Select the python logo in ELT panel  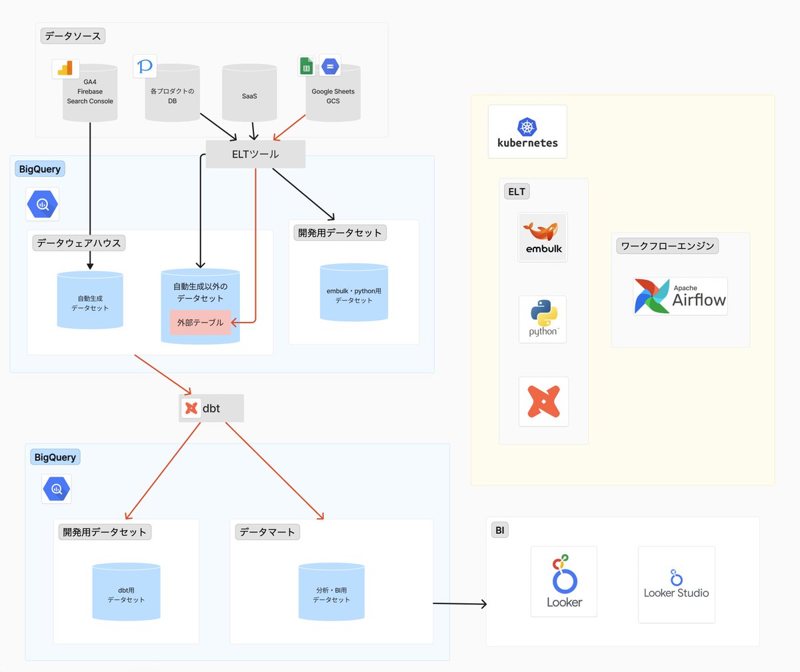click(543, 319)
